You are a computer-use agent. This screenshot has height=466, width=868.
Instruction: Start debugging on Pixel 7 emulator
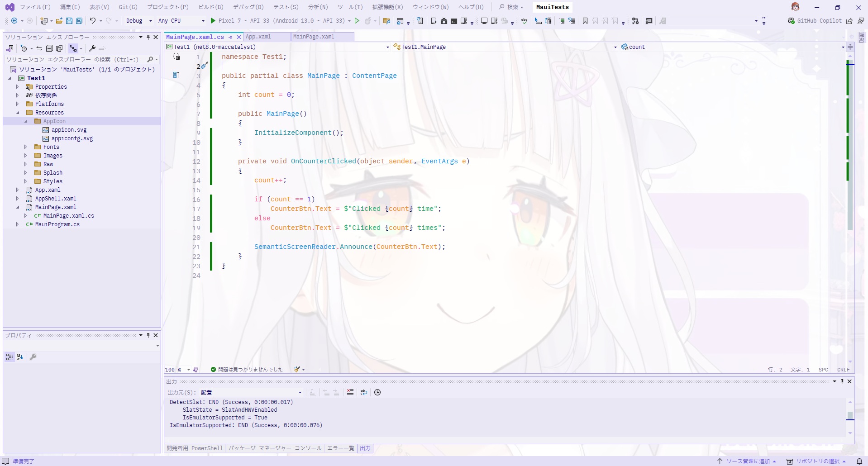click(213, 20)
